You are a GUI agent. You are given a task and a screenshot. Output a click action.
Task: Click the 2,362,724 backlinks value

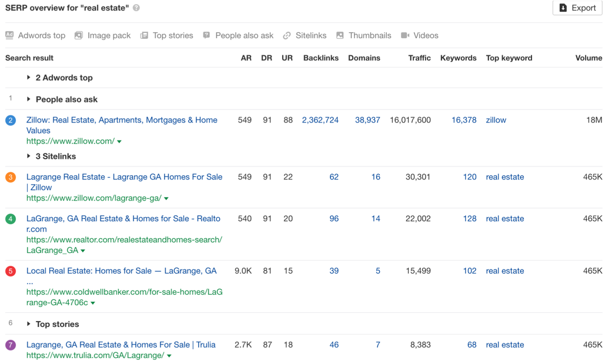coord(320,121)
